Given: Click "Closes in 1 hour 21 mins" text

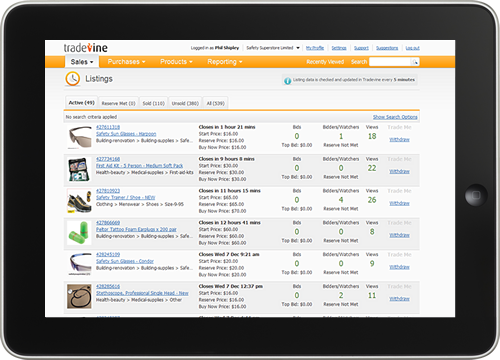Looking at the screenshot, I should [x=227, y=127].
